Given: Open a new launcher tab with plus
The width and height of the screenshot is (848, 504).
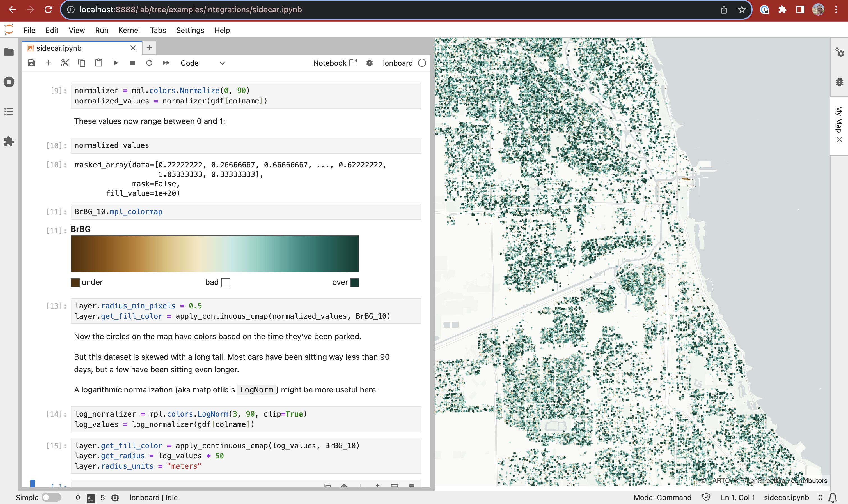Looking at the screenshot, I should pyautogui.click(x=149, y=48).
